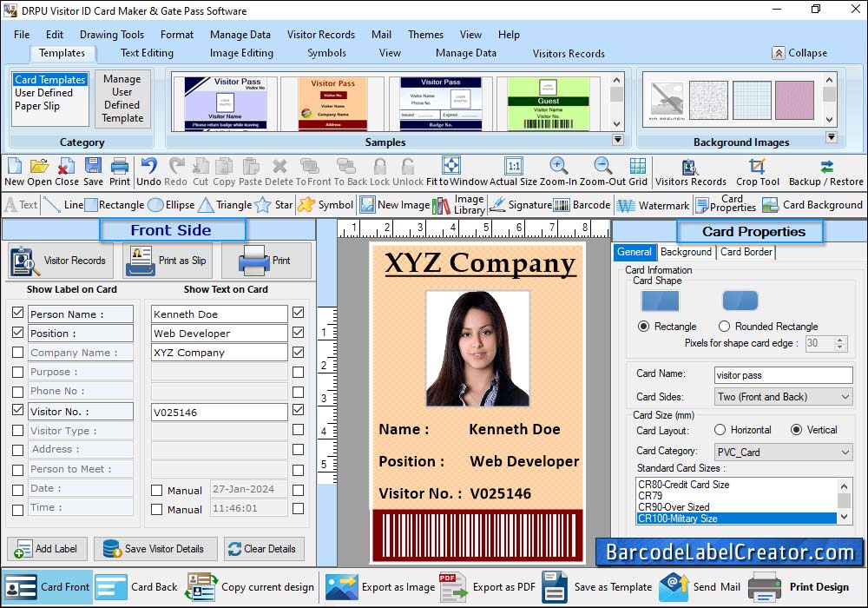This screenshot has height=608, width=868.
Task: Select the Star shape tool
Action: click(x=273, y=205)
